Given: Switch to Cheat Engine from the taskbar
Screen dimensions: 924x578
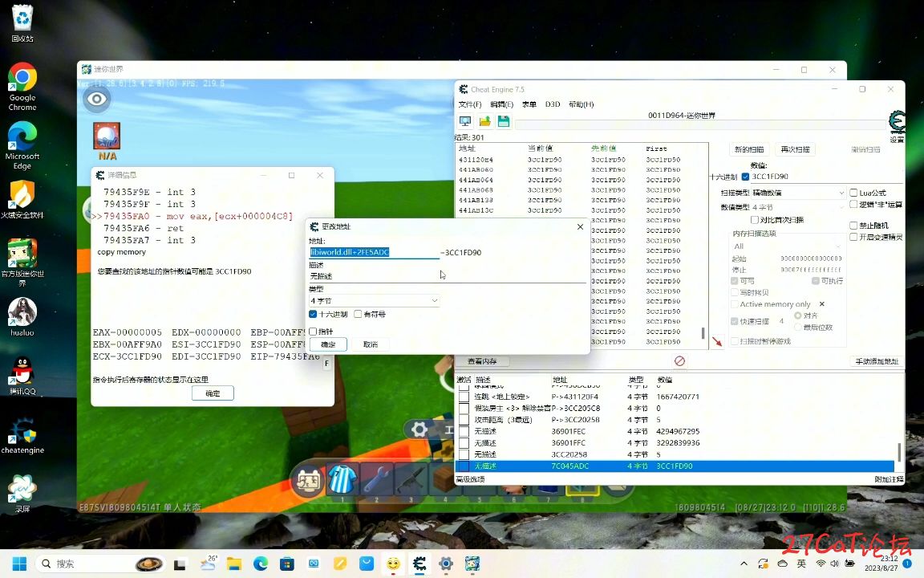Looking at the screenshot, I should [x=419, y=564].
